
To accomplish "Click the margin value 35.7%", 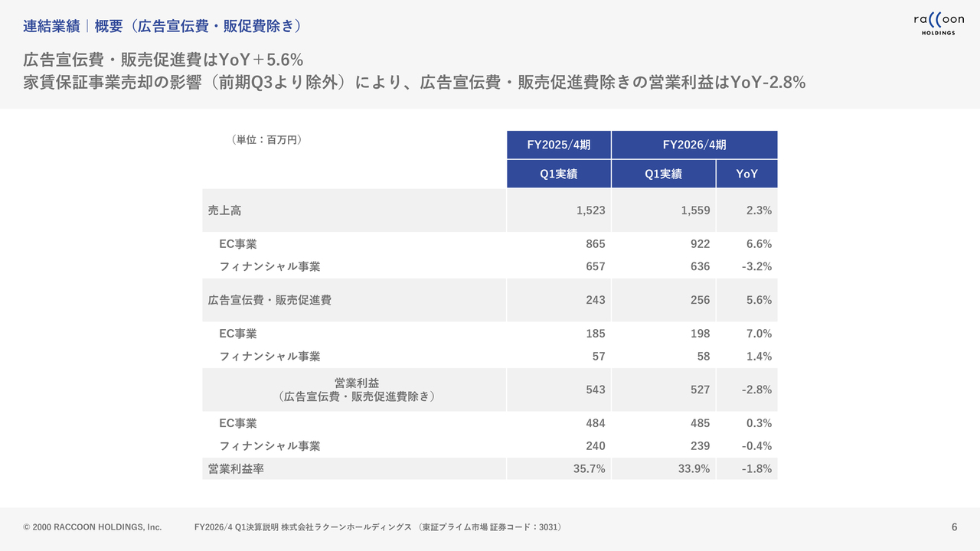I will (x=590, y=468).
